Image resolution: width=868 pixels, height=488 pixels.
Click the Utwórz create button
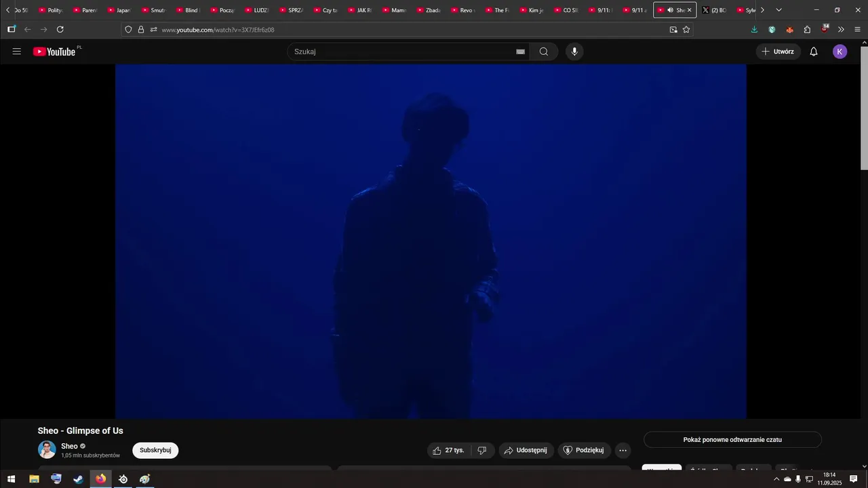click(778, 52)
